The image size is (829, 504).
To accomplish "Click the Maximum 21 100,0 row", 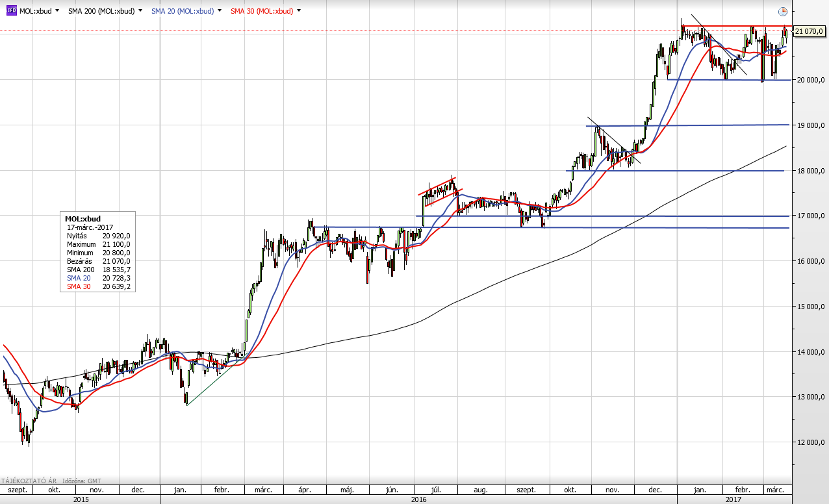I will click(99, 244).
